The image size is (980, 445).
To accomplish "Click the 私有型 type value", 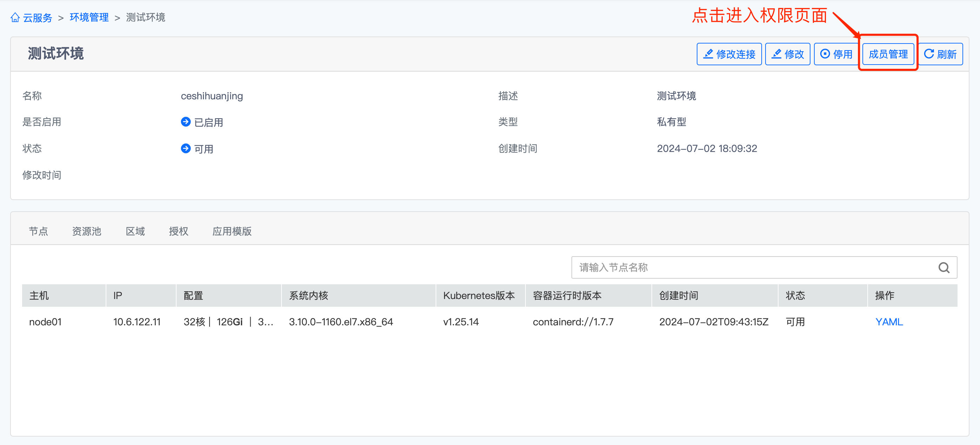I will [x=671, y=122].
